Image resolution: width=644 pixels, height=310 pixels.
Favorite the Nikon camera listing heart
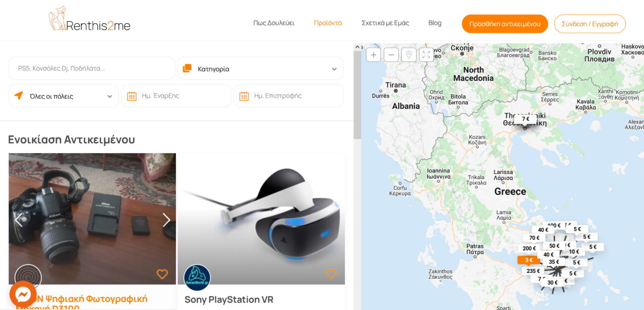pos(162,274)
